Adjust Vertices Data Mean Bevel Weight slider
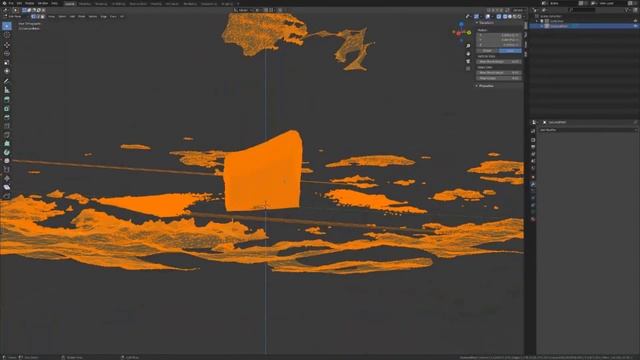The width and height of the screenshot is (640, 360). coord(499,62)
